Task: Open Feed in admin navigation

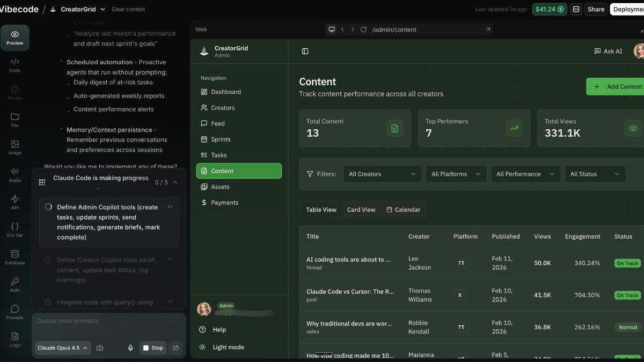Action: 239,123
